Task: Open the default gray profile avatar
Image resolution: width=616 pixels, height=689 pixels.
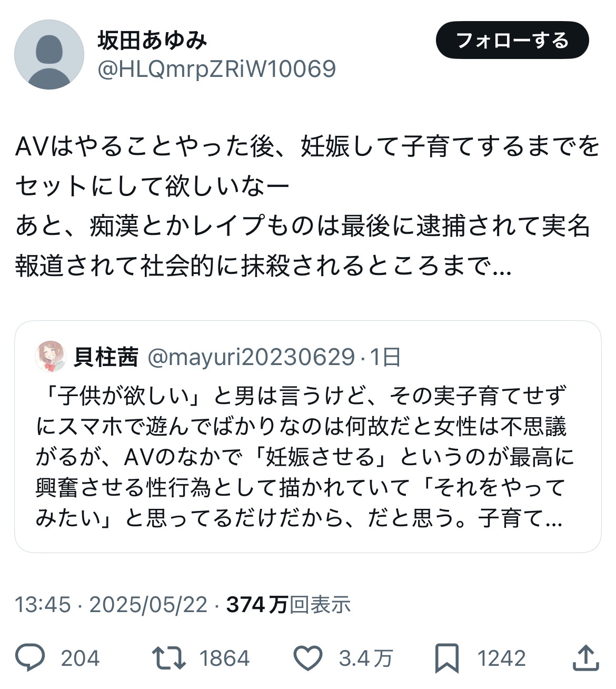Action: coord(49,55)
